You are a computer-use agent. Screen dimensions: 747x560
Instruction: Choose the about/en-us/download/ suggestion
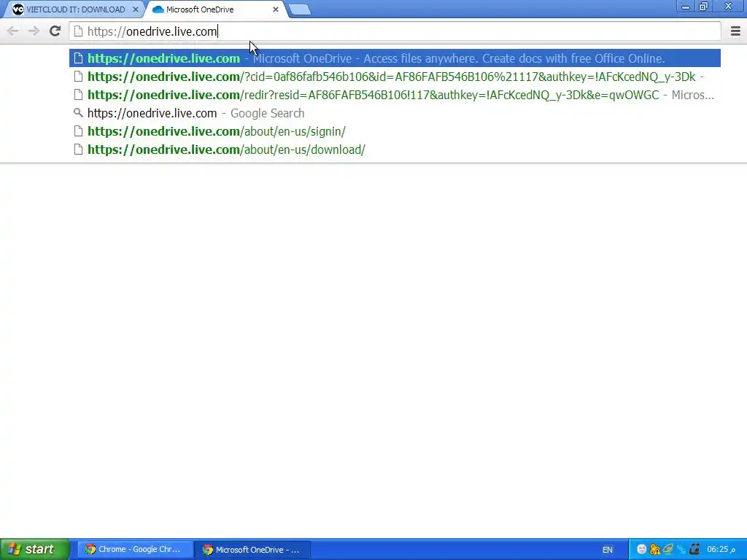tap(395, 149)
